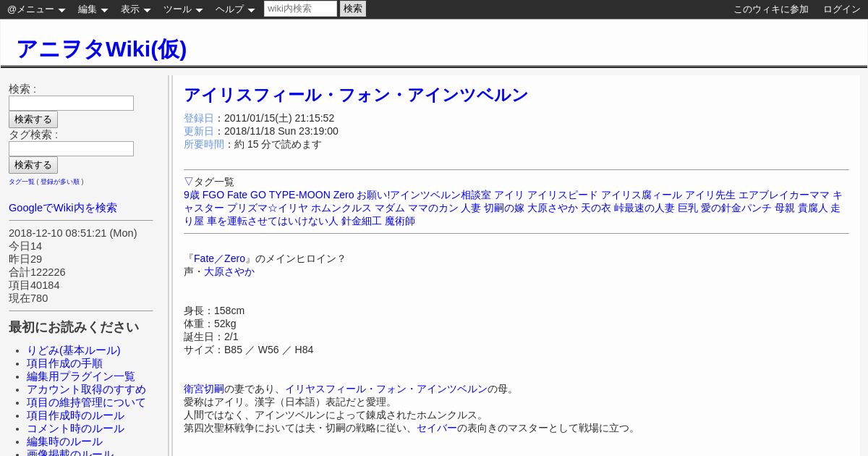
Task: Click the ログイン link
Action: pyautogui.click(x=842, y=9)
